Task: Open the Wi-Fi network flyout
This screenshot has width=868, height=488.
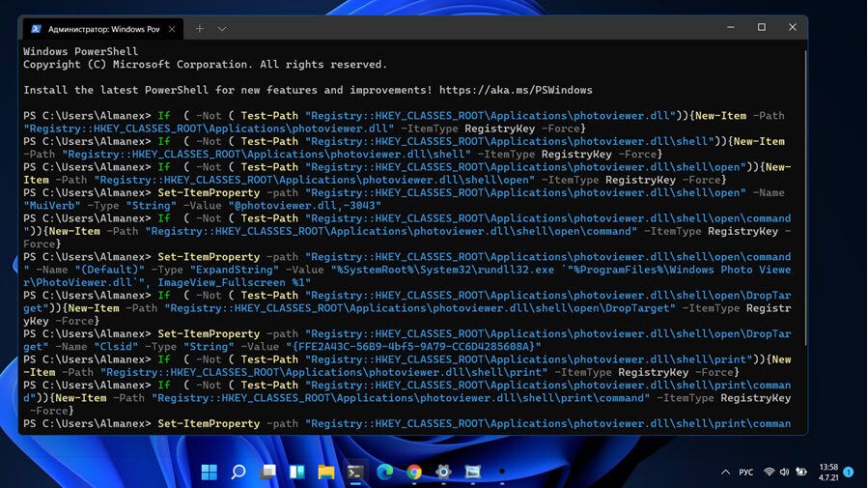Action: pyautogui.click(x=769, y=473)
